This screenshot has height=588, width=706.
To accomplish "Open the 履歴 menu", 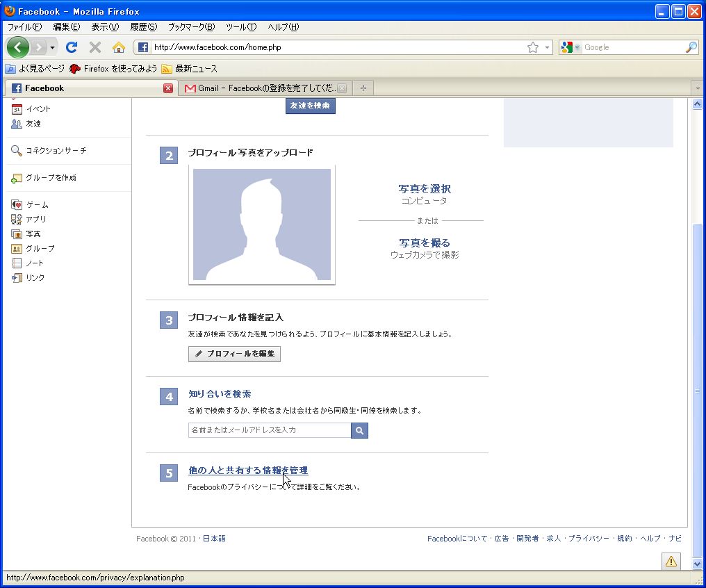I will 143,27.
